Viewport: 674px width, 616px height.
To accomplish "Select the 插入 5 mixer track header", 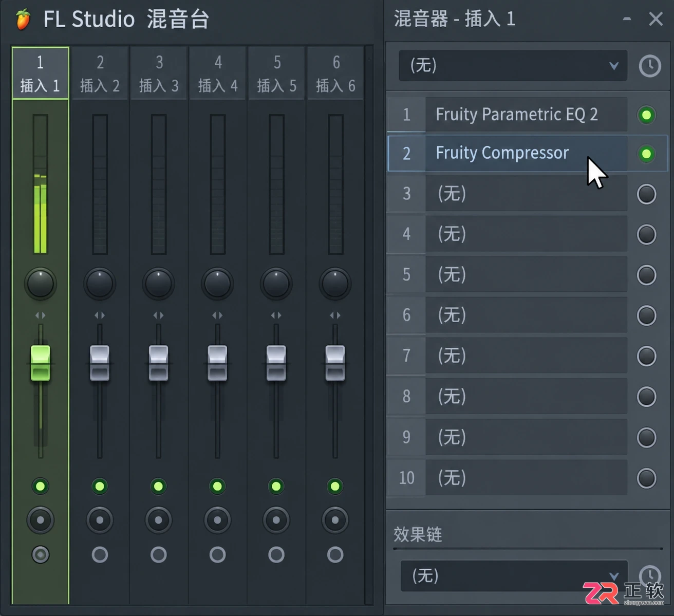I will coord(276,73).
